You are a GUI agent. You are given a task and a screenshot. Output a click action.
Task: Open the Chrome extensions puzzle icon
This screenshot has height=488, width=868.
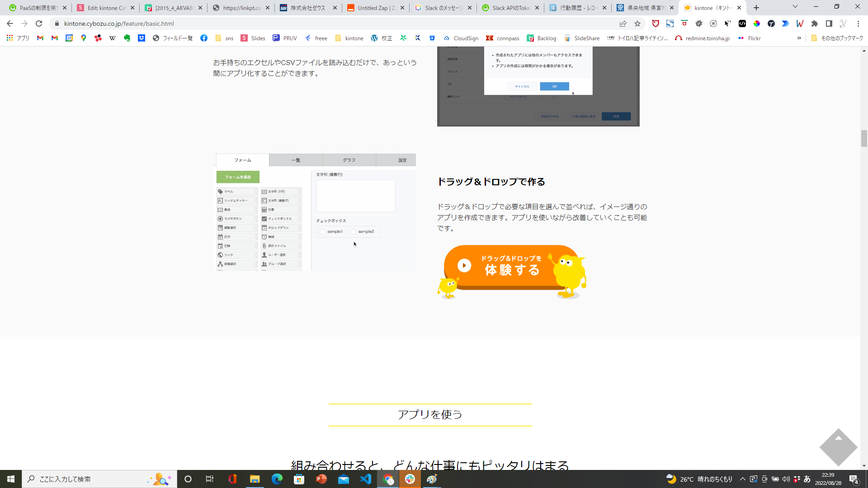tap(815, 23)
